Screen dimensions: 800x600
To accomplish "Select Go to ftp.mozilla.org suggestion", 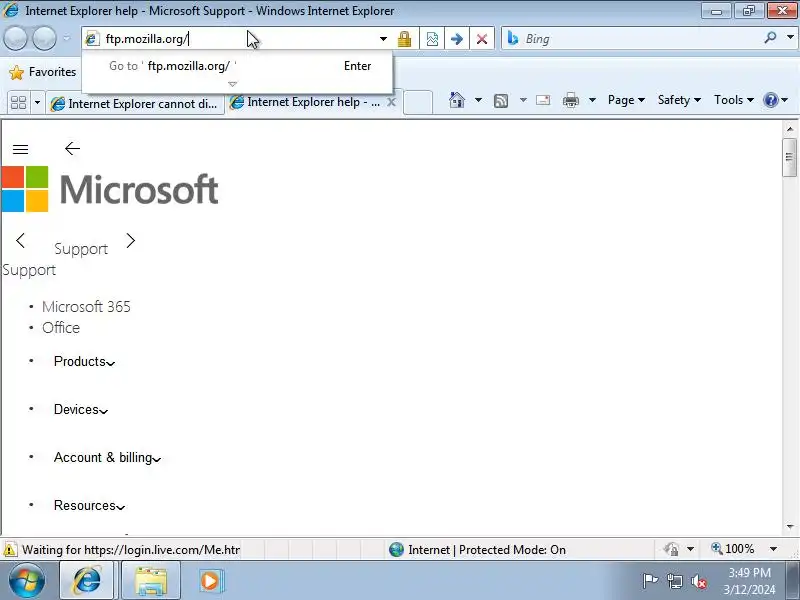I will [237, 66].
